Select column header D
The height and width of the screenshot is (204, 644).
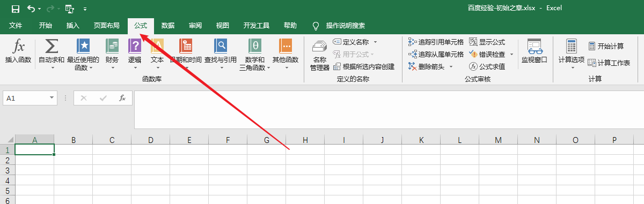click(x=150, y=140)
